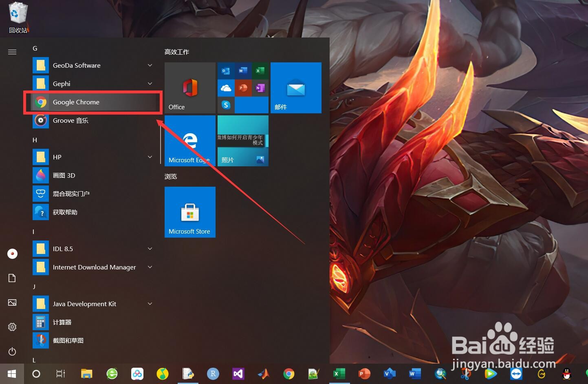
Task: Open Google Chrome from the app list
Action: point(94,102)
